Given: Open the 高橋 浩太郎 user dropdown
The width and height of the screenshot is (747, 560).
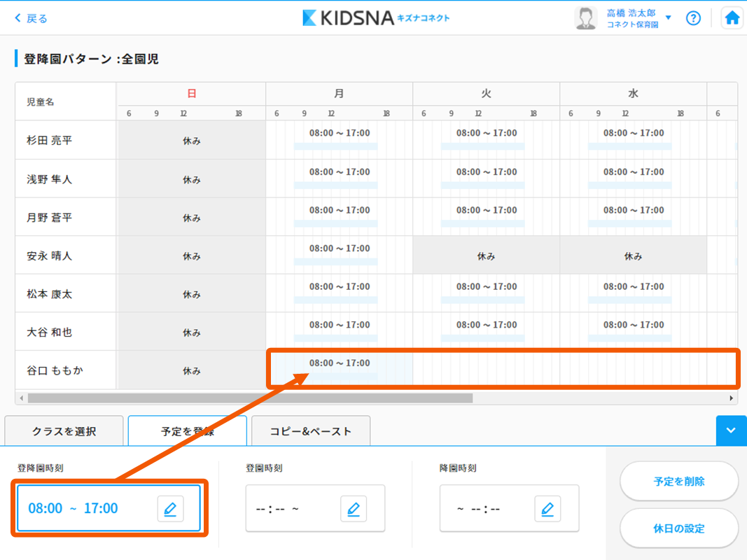Looking at the screenshot, I should pos(668,18).
